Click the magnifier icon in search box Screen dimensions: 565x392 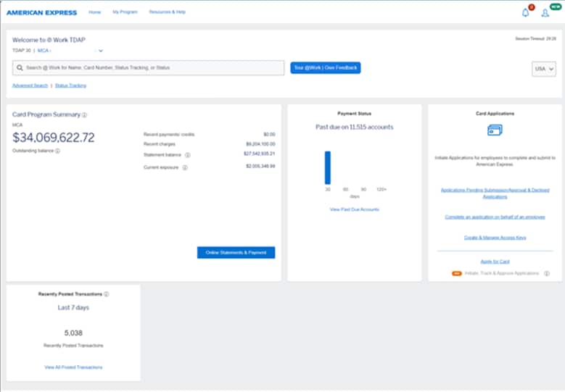pyautogui.click(x=20, y=67)
